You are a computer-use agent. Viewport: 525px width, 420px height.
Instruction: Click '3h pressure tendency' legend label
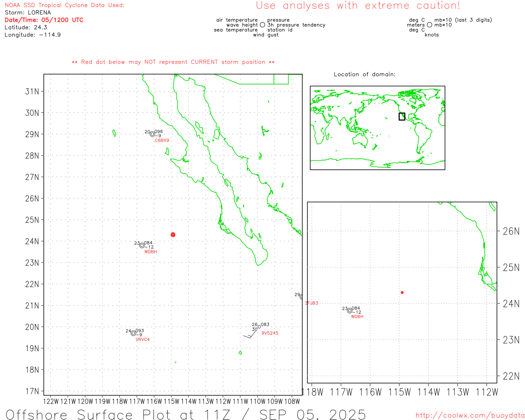pyautogui.click(x=296, y=25)
